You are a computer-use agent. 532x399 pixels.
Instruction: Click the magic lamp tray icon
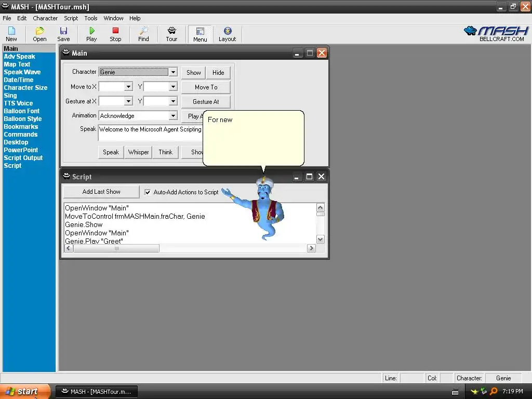475,392
